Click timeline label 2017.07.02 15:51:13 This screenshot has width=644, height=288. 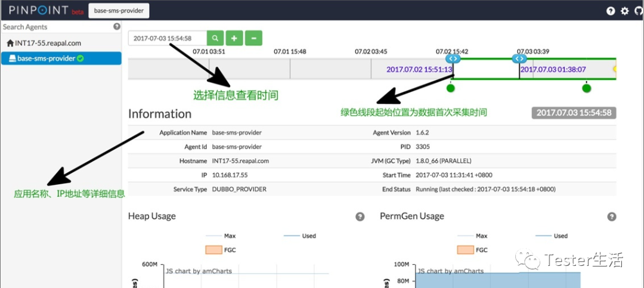(419, 70)
